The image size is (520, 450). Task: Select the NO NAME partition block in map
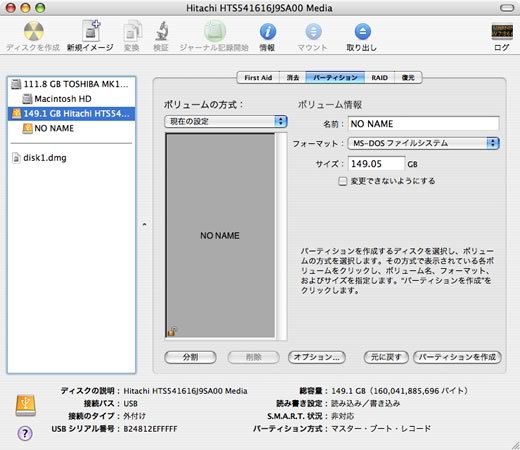(220, 235)
